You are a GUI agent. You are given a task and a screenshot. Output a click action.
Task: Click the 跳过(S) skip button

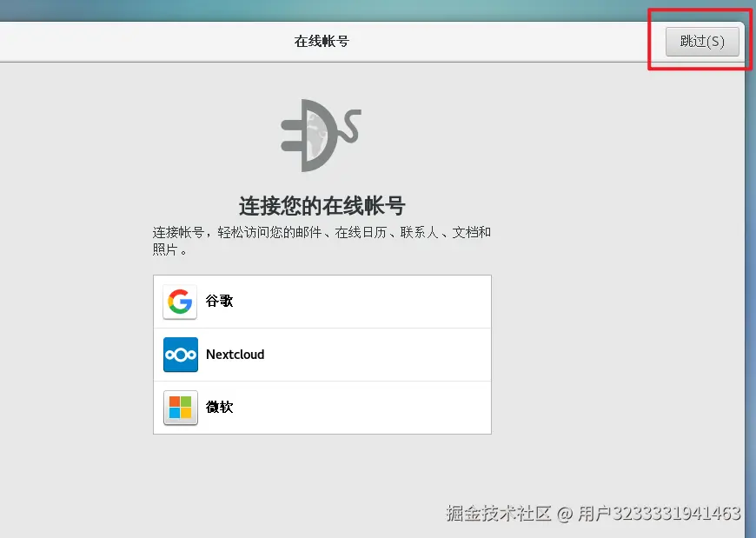(702, 42)
